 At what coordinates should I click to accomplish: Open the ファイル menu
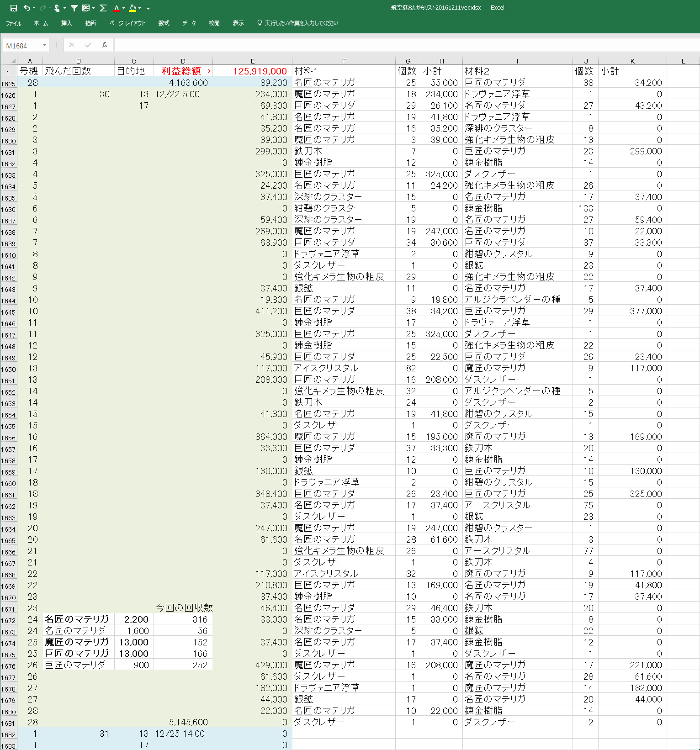pyautogui.click(x=13, y=23)
